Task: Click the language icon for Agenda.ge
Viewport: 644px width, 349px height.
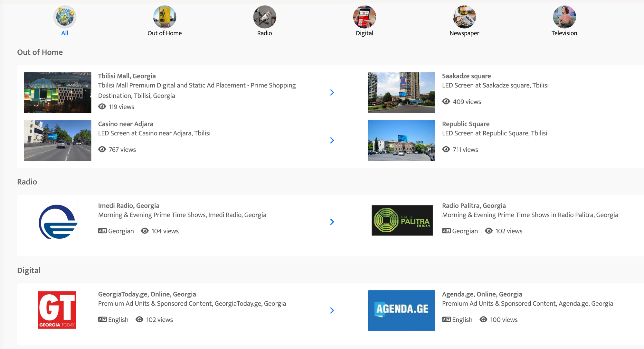Action: (446, 319)
